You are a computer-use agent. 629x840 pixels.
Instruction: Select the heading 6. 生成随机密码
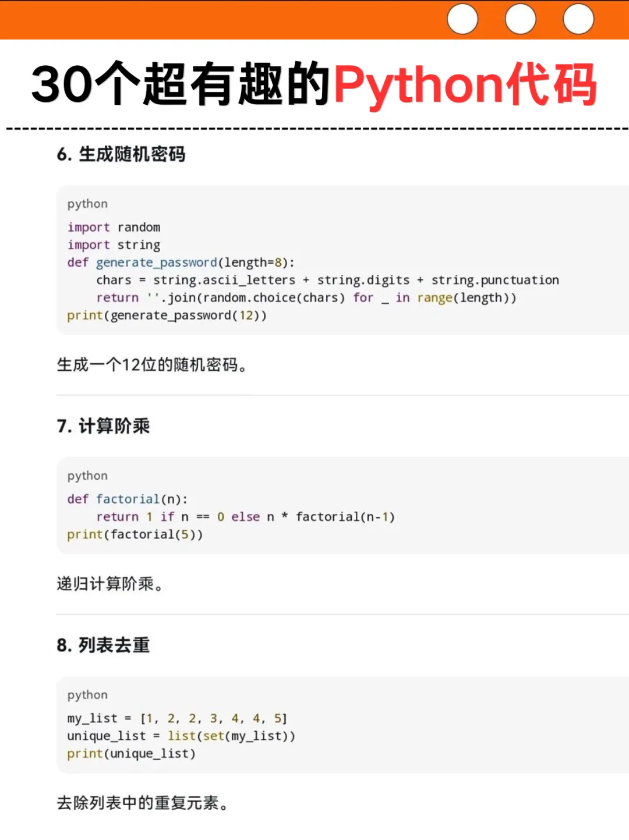[x=121, y=154]
